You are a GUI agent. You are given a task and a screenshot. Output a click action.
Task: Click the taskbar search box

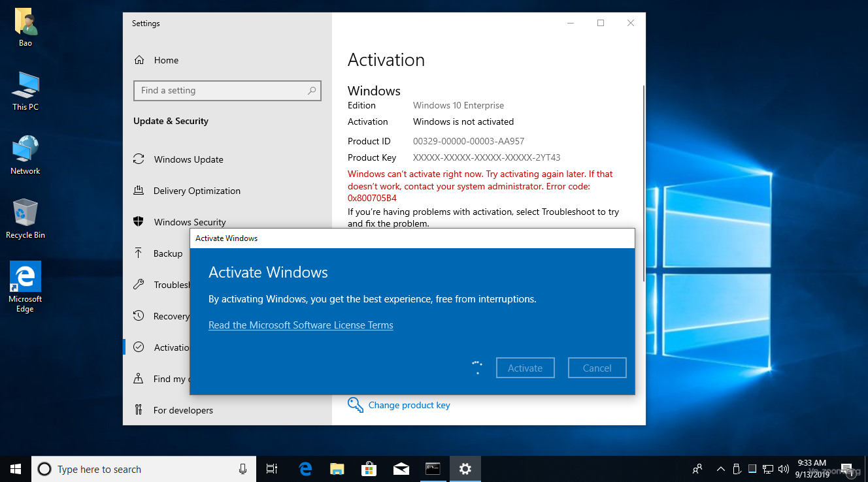pos(144,469)
